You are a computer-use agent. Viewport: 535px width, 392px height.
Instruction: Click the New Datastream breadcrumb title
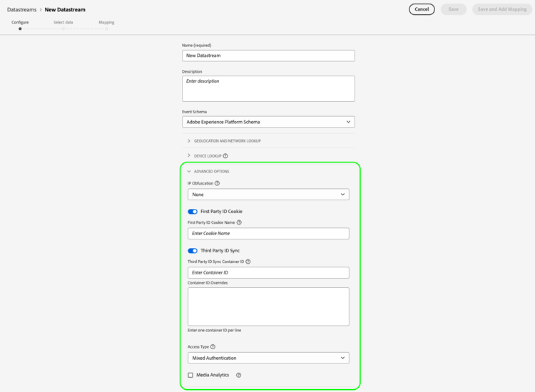pos(65,9)
